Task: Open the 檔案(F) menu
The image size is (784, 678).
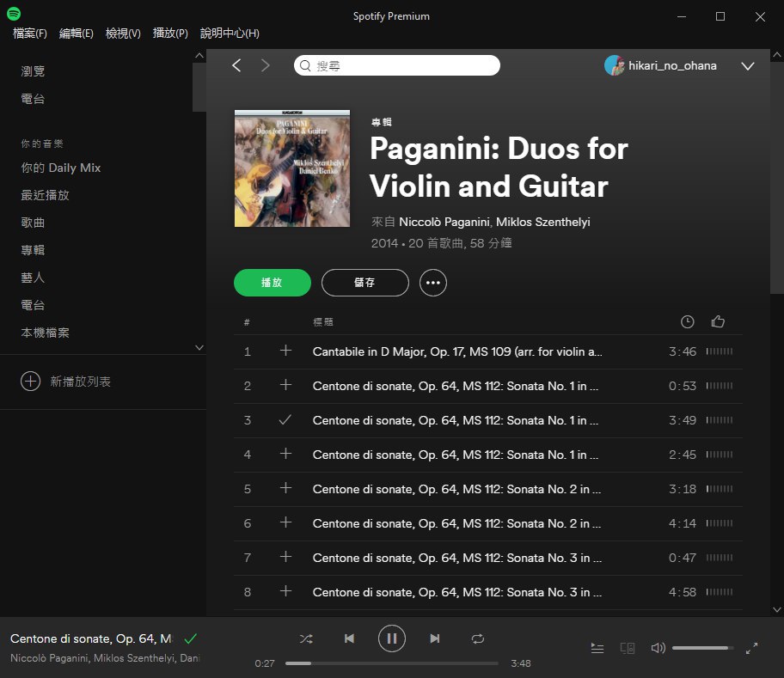Action: (30, 33)
